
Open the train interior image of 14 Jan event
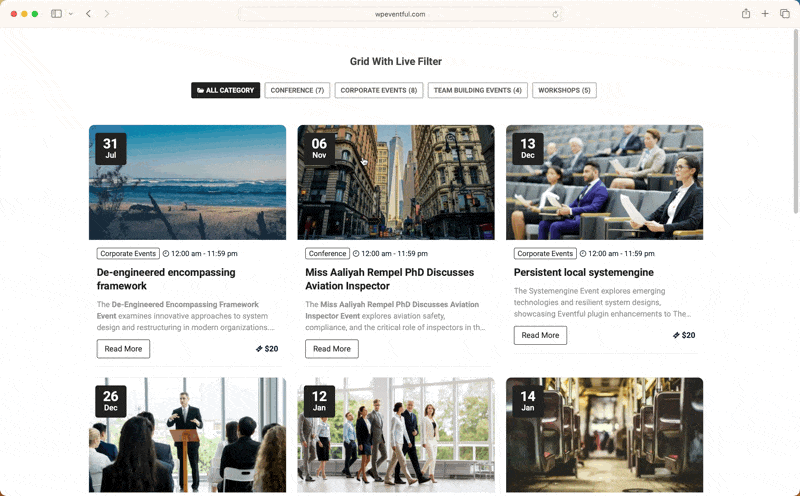[605, 435]
